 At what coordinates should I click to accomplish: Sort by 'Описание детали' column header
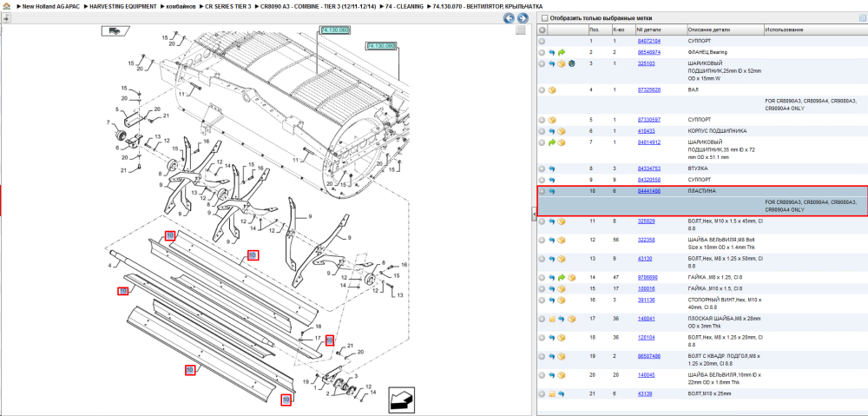tap(725, 30)
